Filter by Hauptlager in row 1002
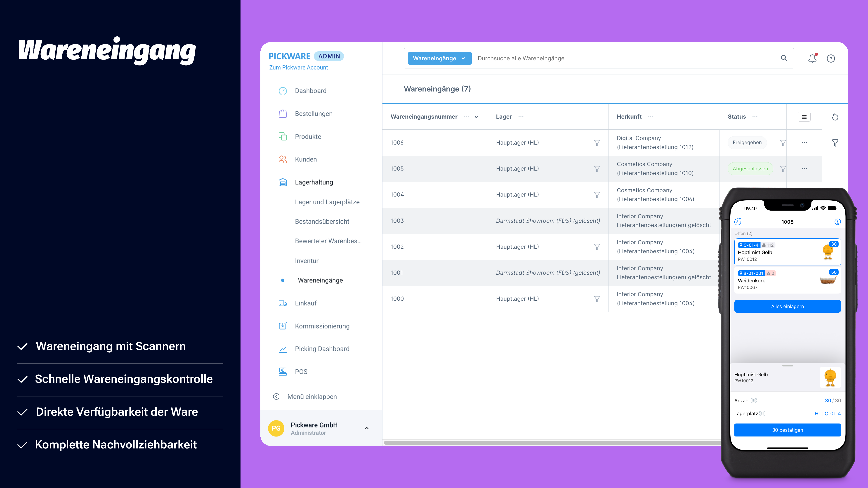Screen dimensions: 868x488 [597, 247]
